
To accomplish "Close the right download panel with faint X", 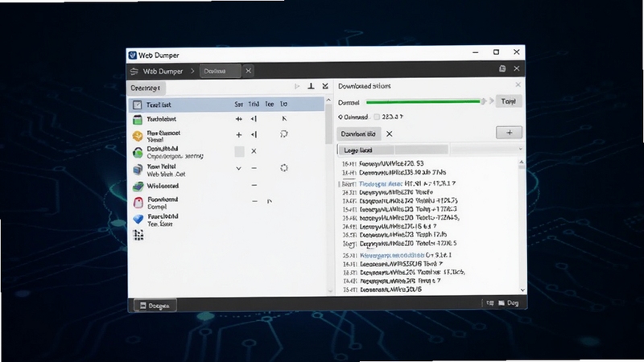I will pos(518,84).
